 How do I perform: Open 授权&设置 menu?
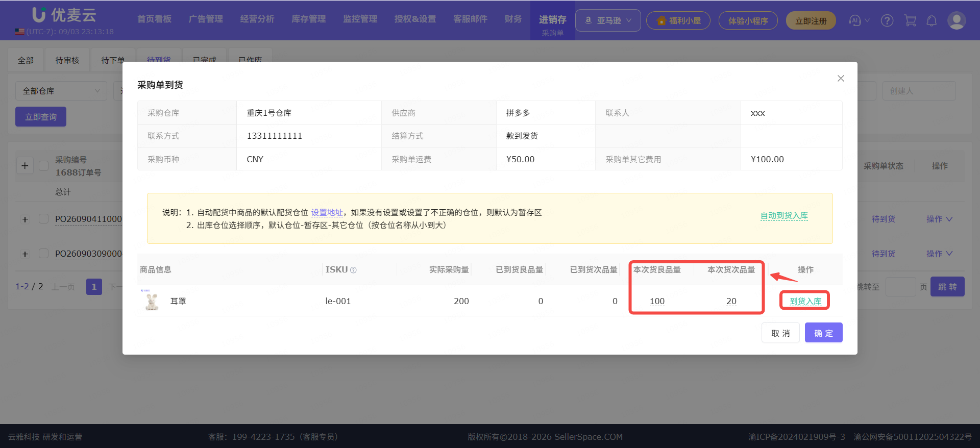point(415,19)
